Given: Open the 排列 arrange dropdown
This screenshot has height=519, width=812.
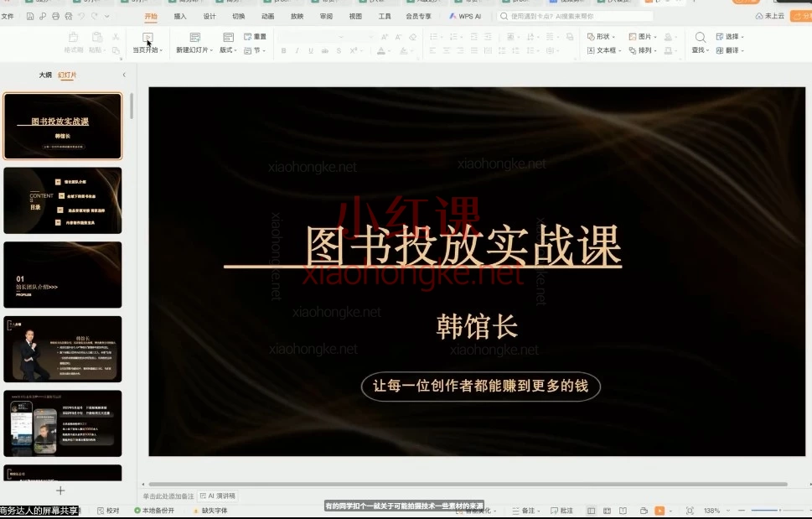Looking at the screenshot, I should (643, 50).
